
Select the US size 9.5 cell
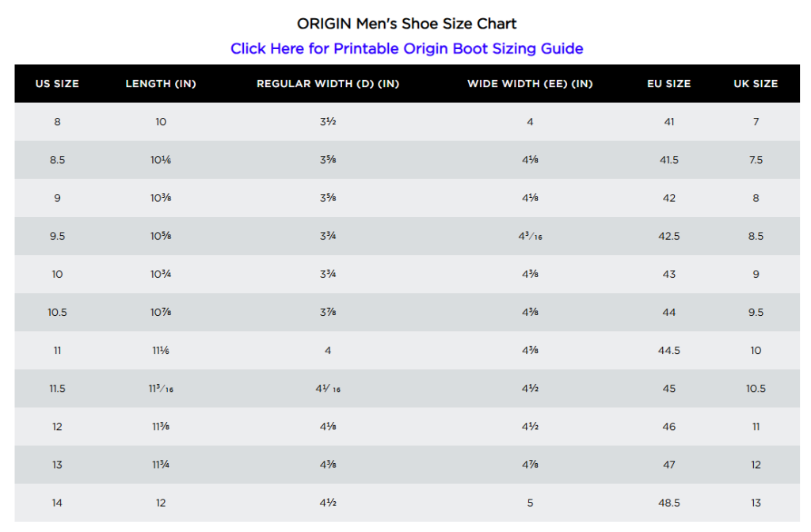coord(57,236)
